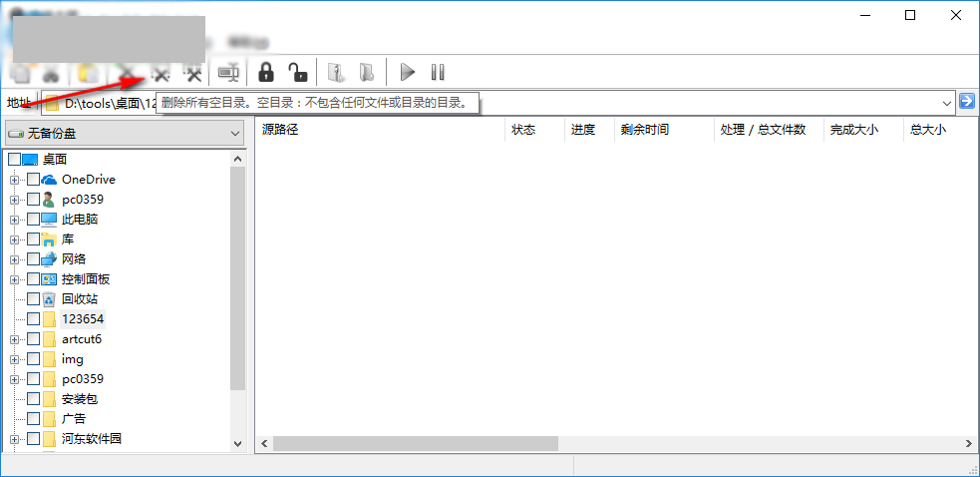Click the 回收站 recycle bin icon
This screenshot has width=980, height=477.
click(x=49, y=299)
